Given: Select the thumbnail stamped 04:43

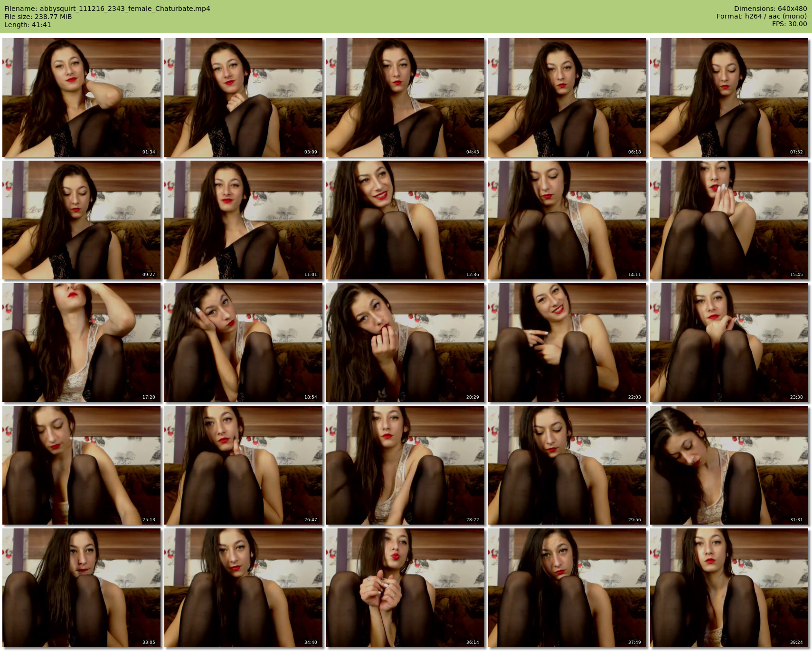Looking at the screenshot, I should pyautogui.click(x=406, y=97).
